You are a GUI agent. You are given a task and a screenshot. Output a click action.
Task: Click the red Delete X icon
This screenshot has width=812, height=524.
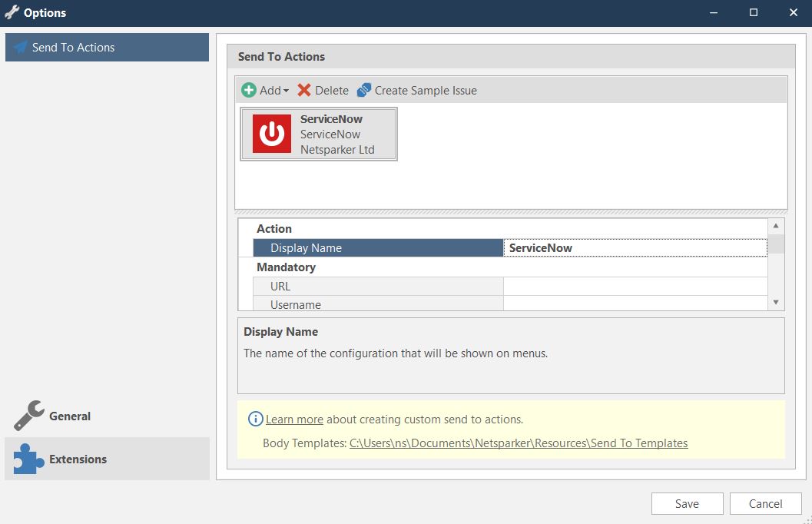tap(303, 90)
